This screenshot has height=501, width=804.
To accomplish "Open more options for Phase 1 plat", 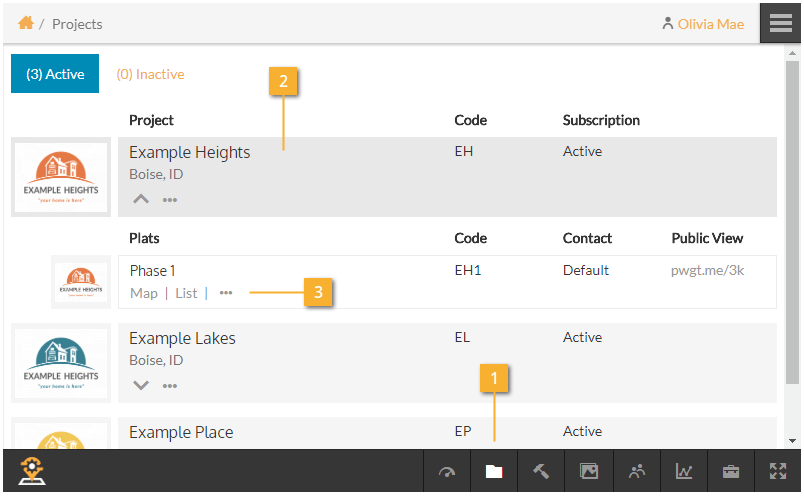I will pyautogui.click(x=226, y=293).
